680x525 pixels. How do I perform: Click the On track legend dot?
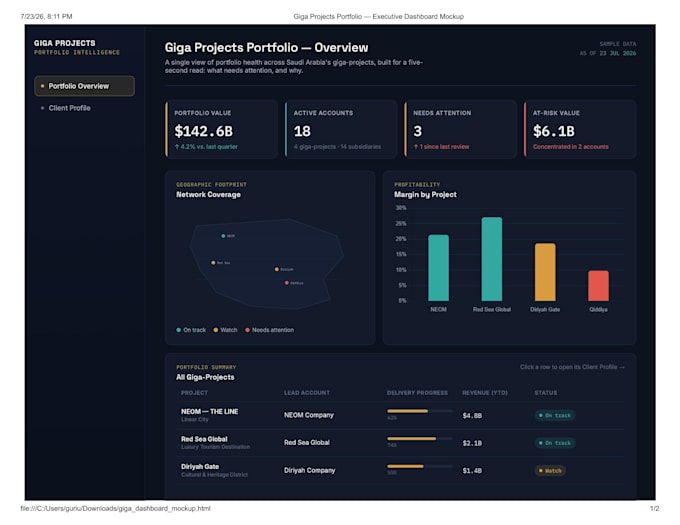(179, 330)
